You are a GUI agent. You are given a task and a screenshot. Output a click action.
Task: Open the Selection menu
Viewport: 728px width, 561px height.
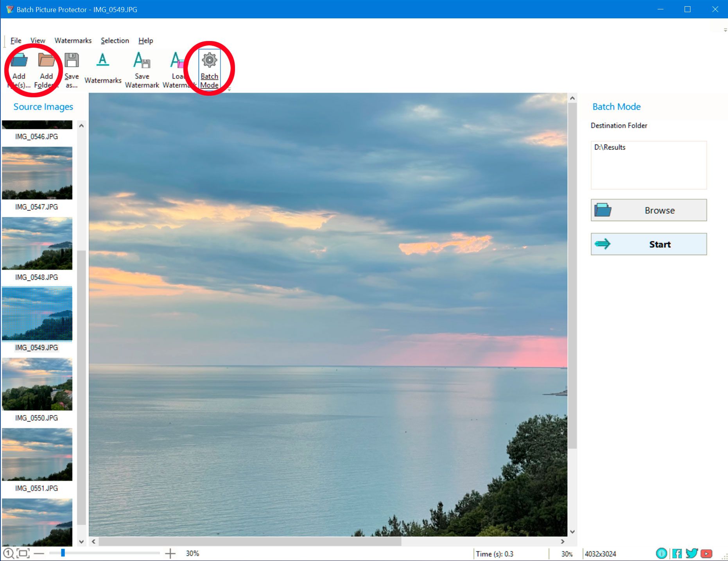pyautogui.click(x=115, y=41)
